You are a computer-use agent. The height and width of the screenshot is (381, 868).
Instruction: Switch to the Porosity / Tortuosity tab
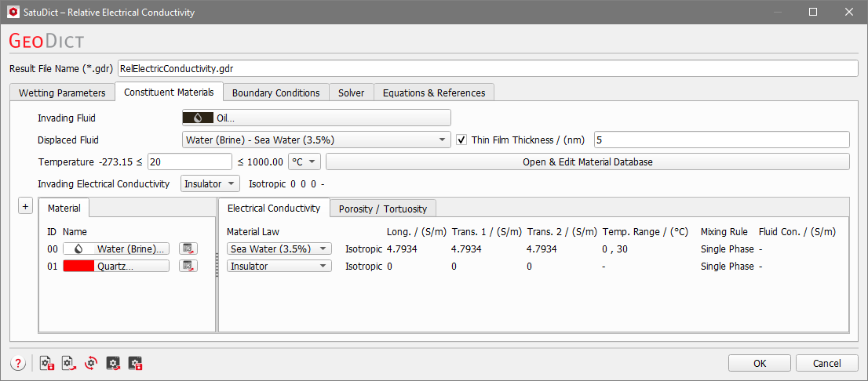(382, 209)
